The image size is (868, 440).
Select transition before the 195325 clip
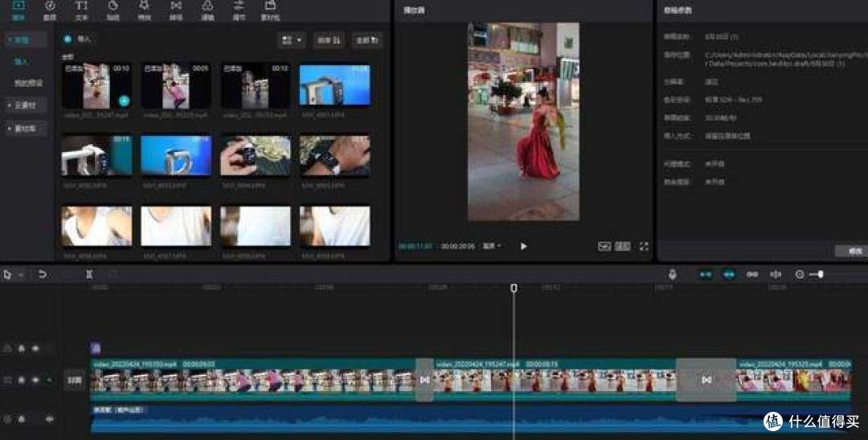(706, 380)
